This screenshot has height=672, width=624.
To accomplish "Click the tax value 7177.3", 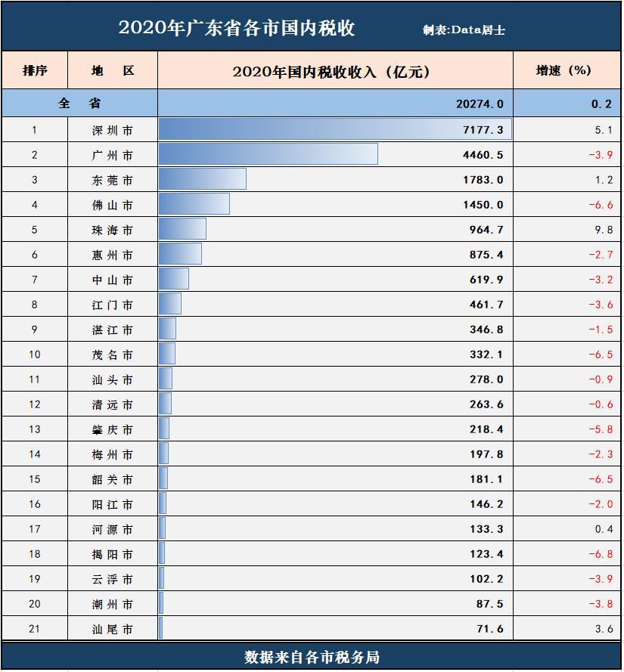I will [x=483, y=130].
